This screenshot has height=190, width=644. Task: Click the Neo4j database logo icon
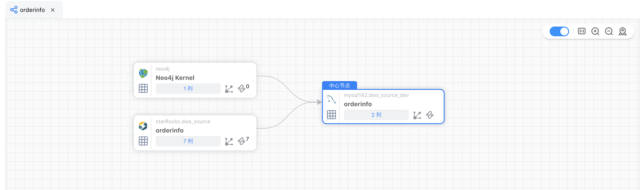pos(143,73)
